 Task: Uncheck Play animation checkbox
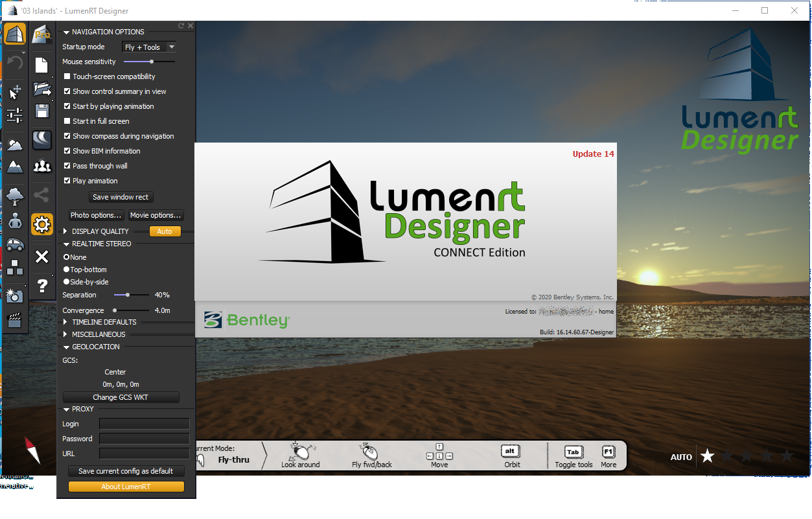pyautogui.click(x=67, y=181)
